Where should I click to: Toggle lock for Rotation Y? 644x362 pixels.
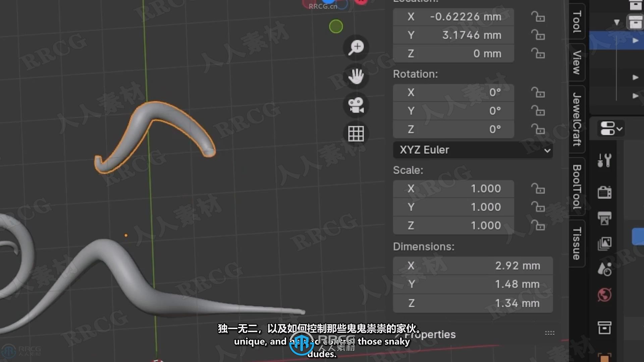coord(538,111)
